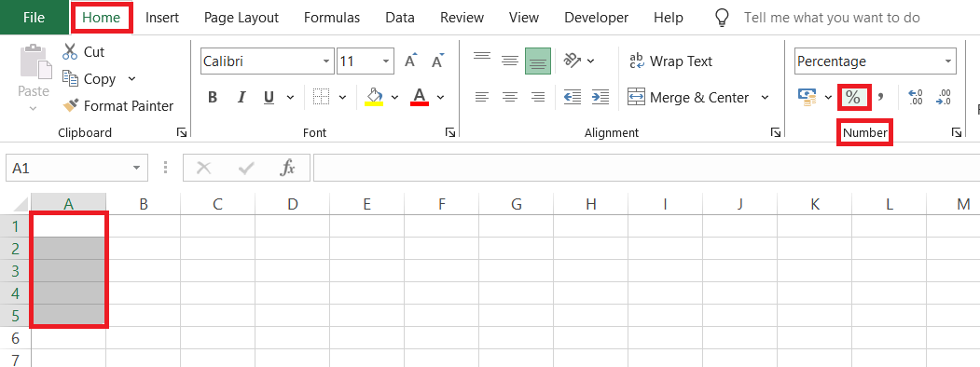This screenshot has width=980, height=367.
Task: Align text left
Action: [x=482, y=97]
